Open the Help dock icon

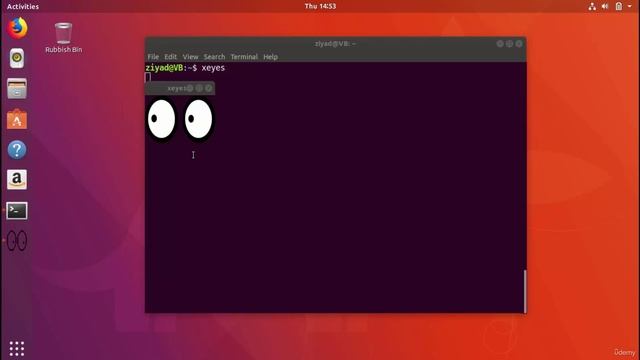pos(17,150)
